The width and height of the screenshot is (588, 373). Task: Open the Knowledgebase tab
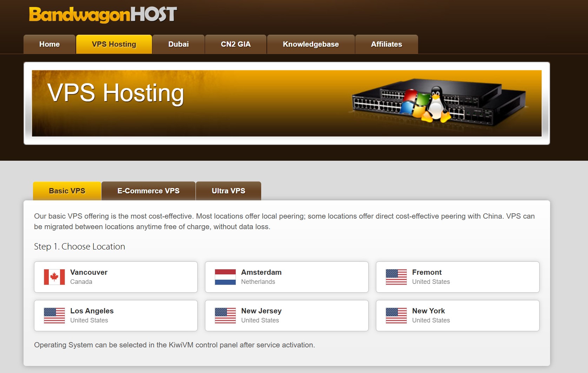coord(311,44)
